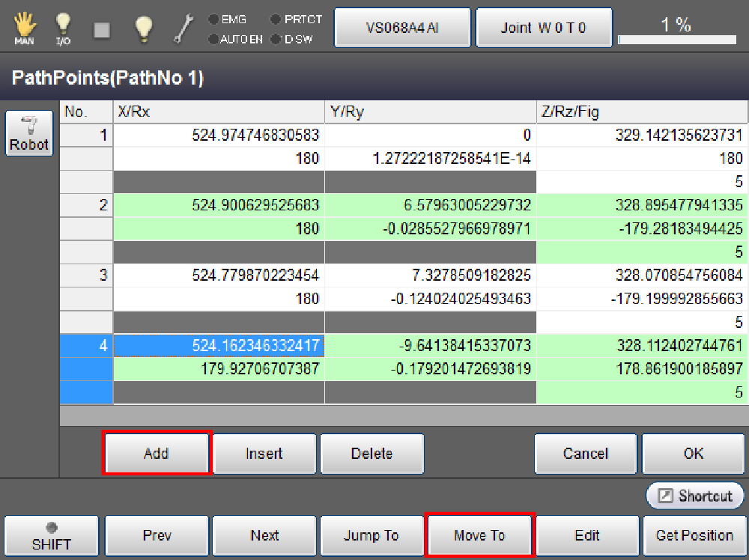Toggle the SHIFT key button
The height and width of the screenshot is (560, 749).
point(51,535)
